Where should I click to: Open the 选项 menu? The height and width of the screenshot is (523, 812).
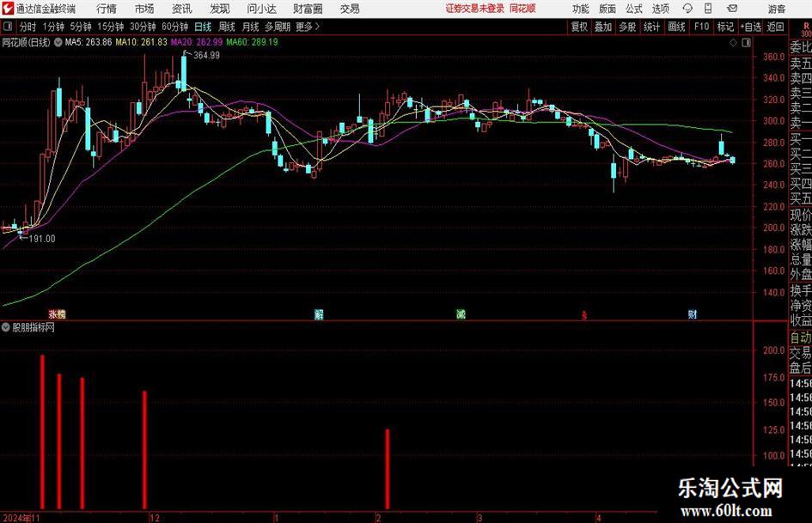click(660, 9)
